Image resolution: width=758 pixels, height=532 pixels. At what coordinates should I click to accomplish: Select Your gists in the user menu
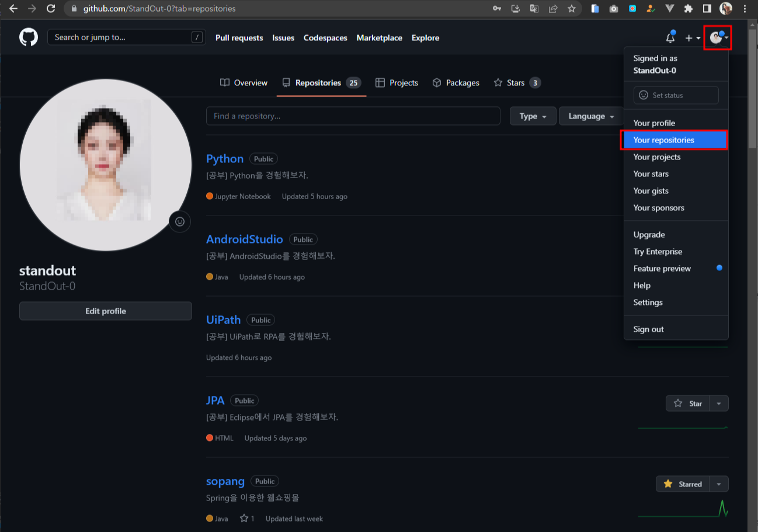point(676,191)
